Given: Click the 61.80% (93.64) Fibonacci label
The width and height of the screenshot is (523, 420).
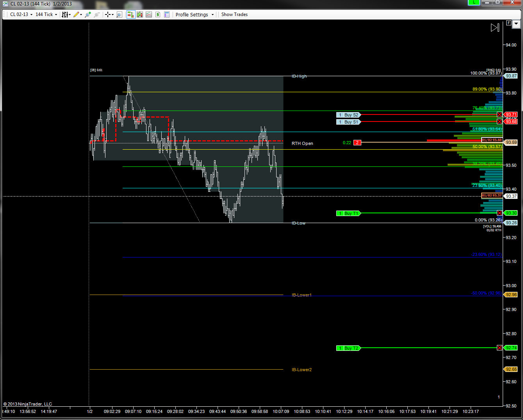Looking at the screenshot, I should tap(487, 129).
